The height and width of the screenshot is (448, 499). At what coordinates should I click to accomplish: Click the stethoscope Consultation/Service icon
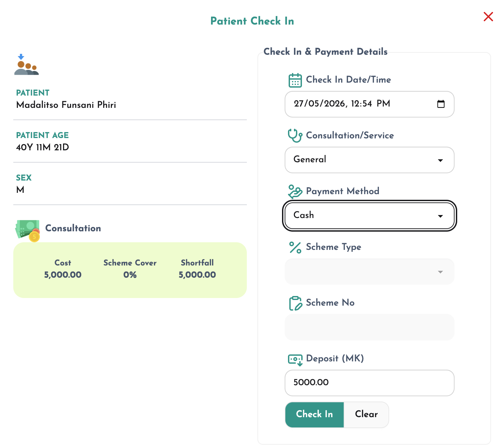[295, 135]
